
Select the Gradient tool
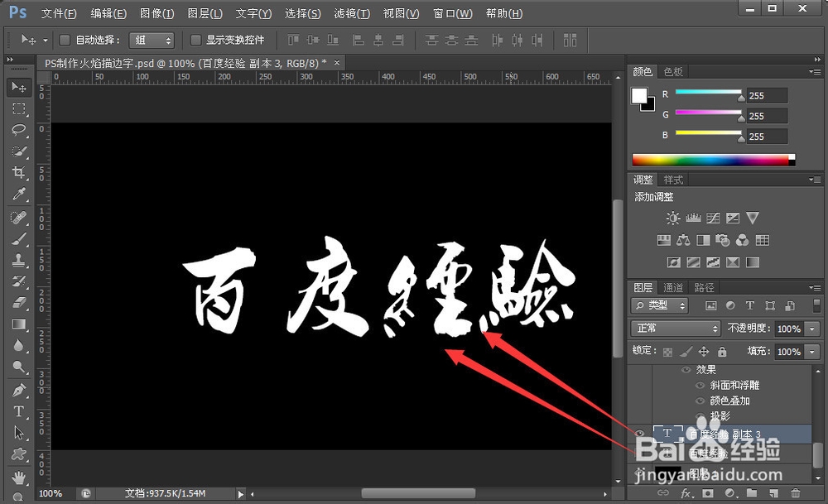click(x=19, y=324)
